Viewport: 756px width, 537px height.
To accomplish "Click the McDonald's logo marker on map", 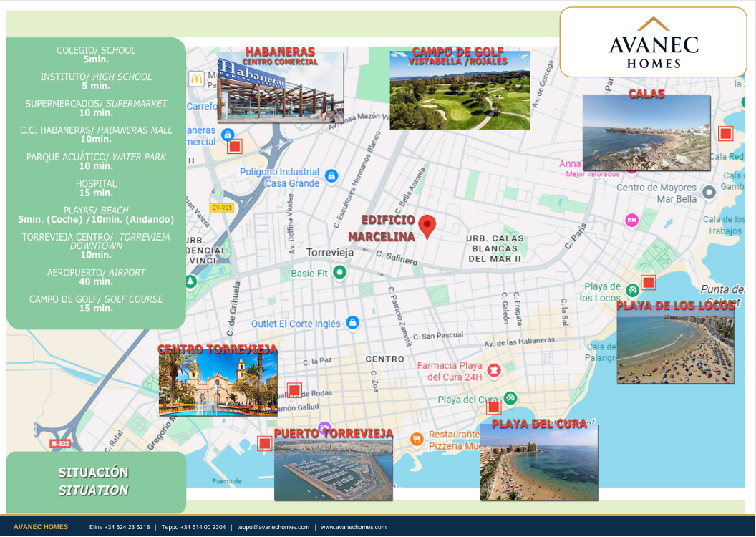I will (x=196, y=78).
